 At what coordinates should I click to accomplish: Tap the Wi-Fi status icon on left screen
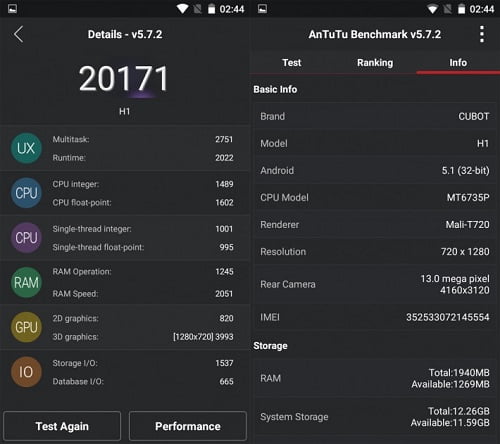[183, 9]
